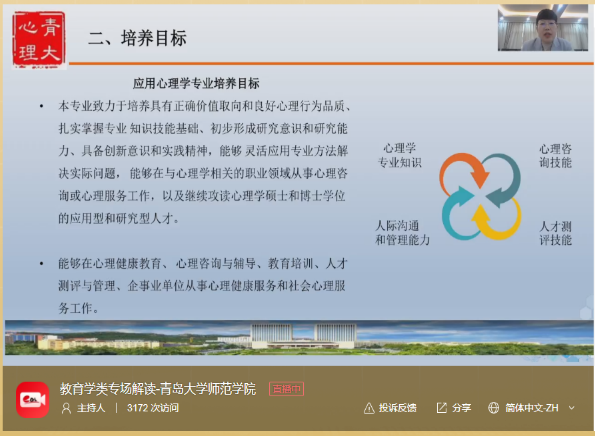The image size is (595, 436).
Task: Click the 直播中 live status badge
Action: (286, 389)
